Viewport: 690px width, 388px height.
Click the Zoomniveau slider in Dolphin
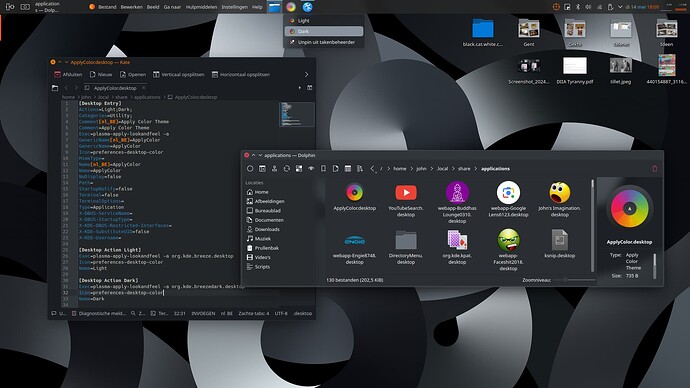point(574,280)
